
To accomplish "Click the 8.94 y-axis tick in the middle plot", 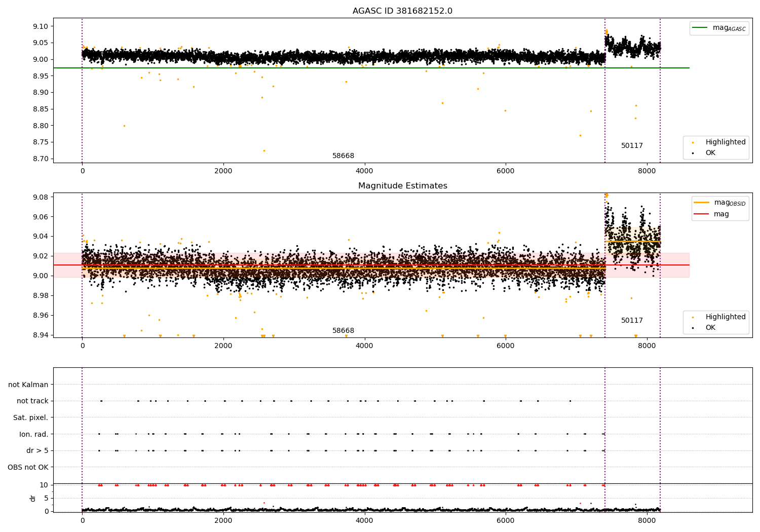I will [x=40, y=335].
